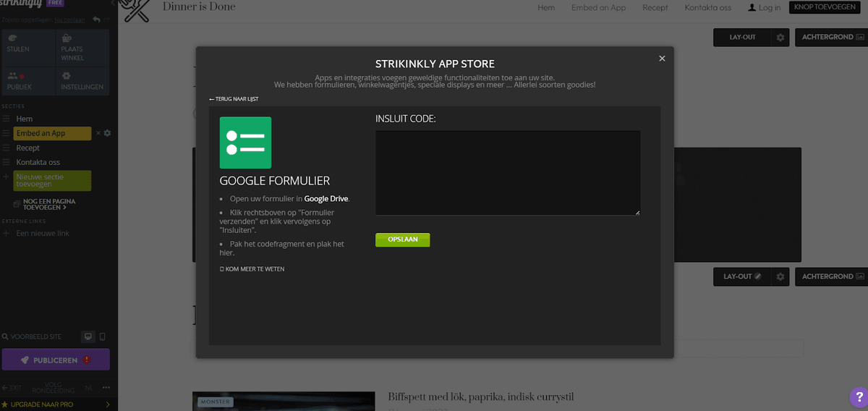Screen dimensions: 868x411
Task: Open the NL language selector
Action: (x=88, y=388)
